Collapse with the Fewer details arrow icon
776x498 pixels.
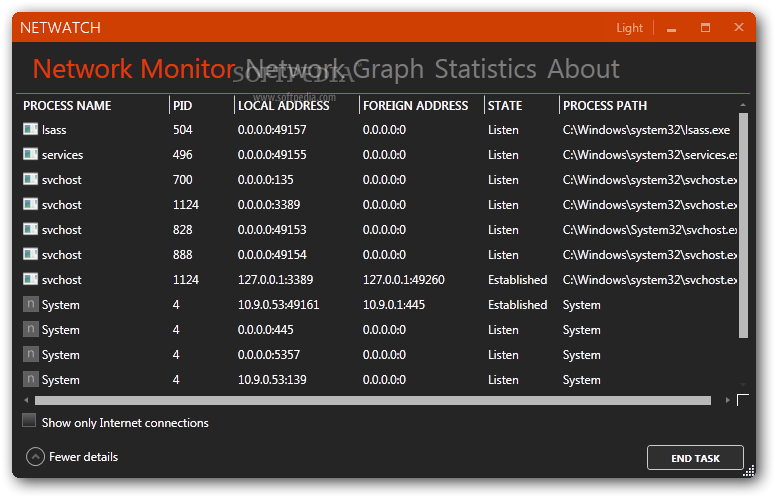pos(35,456)
